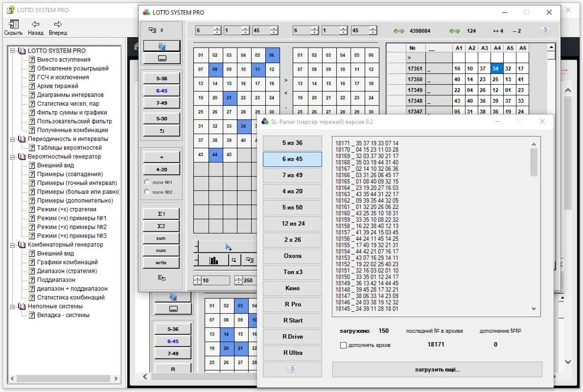Click the help speech-bubble icon in Lotto System window
This screenshot has width=583, height=392.
coord(545,30)
